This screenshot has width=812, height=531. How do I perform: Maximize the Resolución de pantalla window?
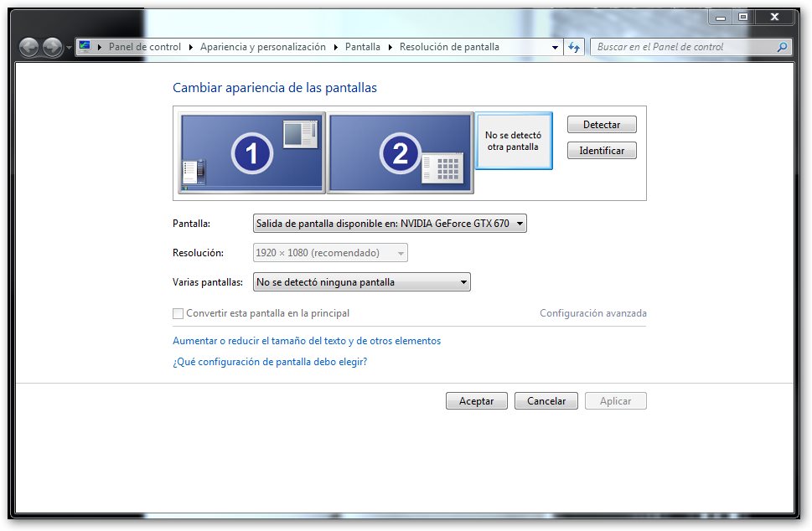(x=743, y=17)
